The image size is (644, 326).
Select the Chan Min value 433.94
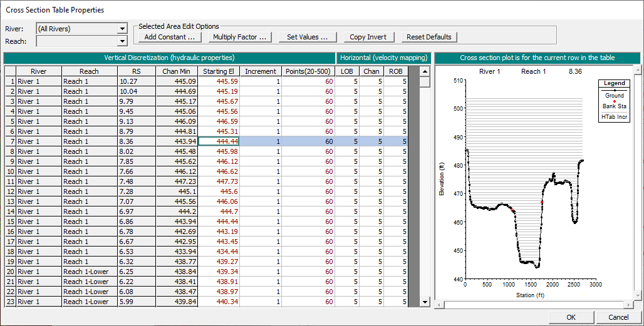tap(177, 252)
